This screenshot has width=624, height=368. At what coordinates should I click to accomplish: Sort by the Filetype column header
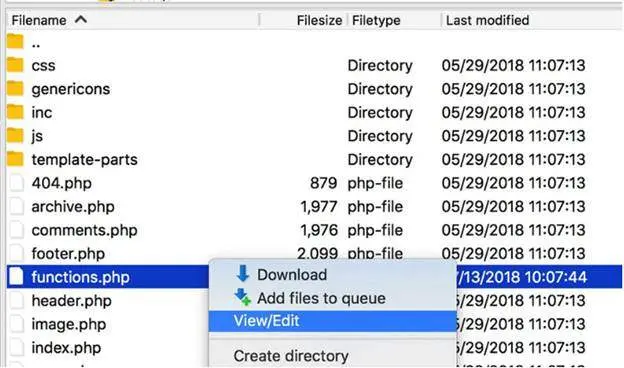[376, 20]
